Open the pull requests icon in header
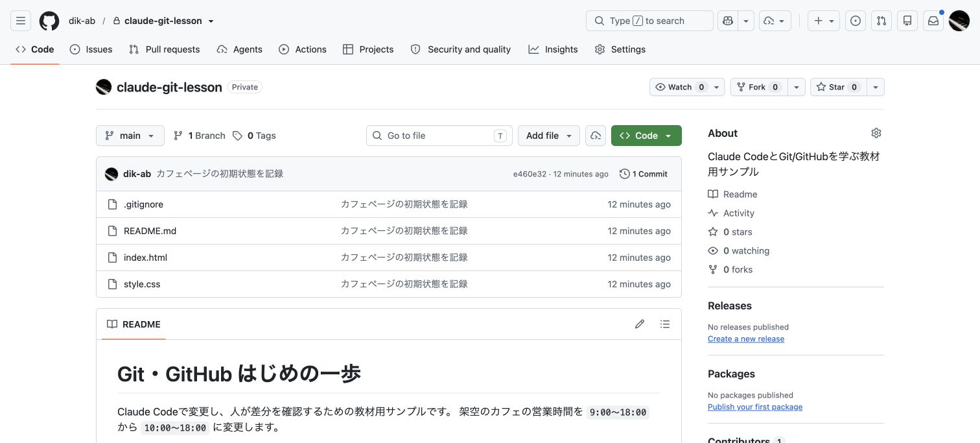This screenshot has width=980, height=443. coord(881,21)
